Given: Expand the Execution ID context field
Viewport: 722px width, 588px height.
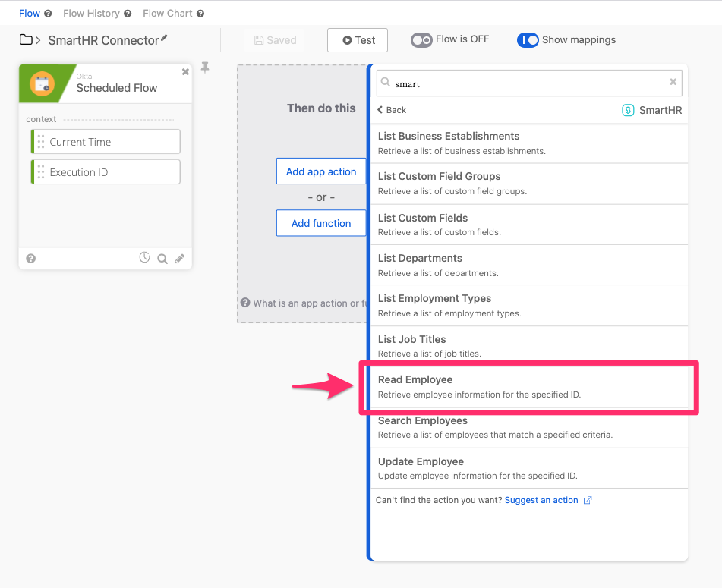Looking at the screenshot, I should (x=105, y=171).
